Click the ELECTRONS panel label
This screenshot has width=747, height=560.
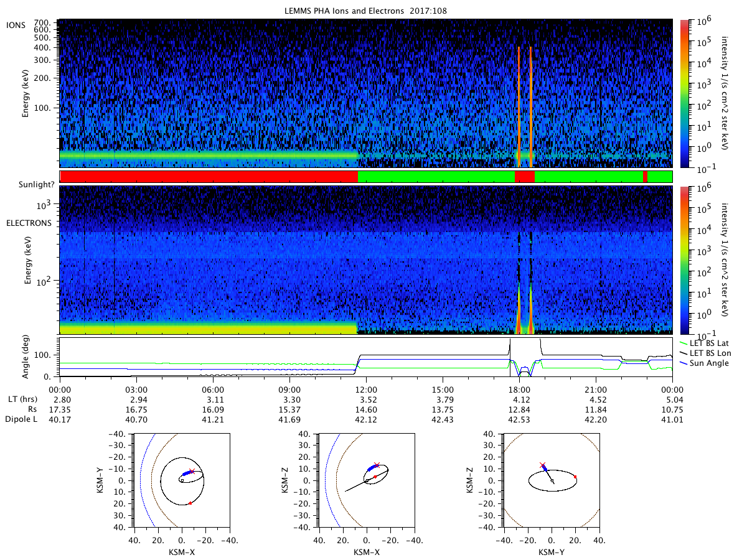[x=29, y=223]
